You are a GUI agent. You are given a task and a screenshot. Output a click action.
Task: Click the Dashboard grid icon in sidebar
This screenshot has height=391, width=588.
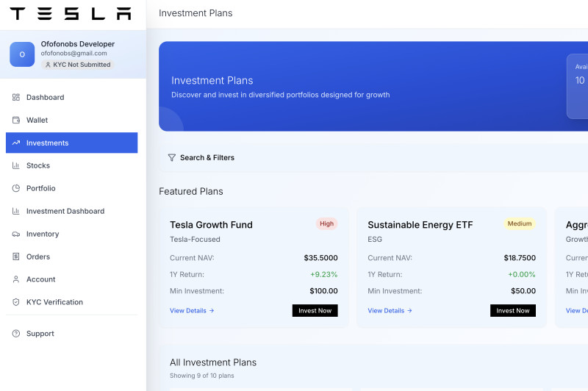(16, 98)
